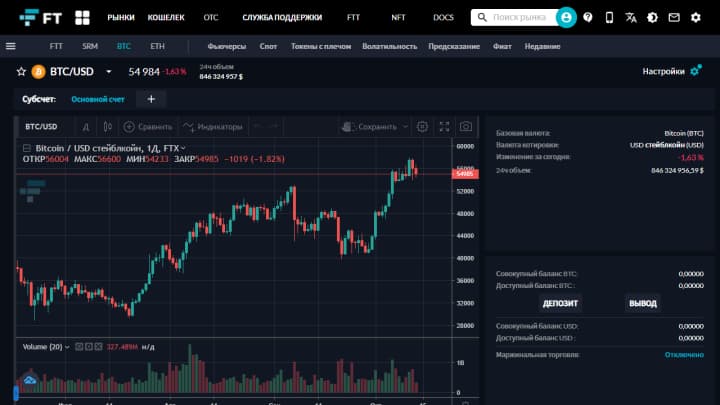The image size is (720, 405).
Task: Open the header settings gear icon
Action: (696, 17)
